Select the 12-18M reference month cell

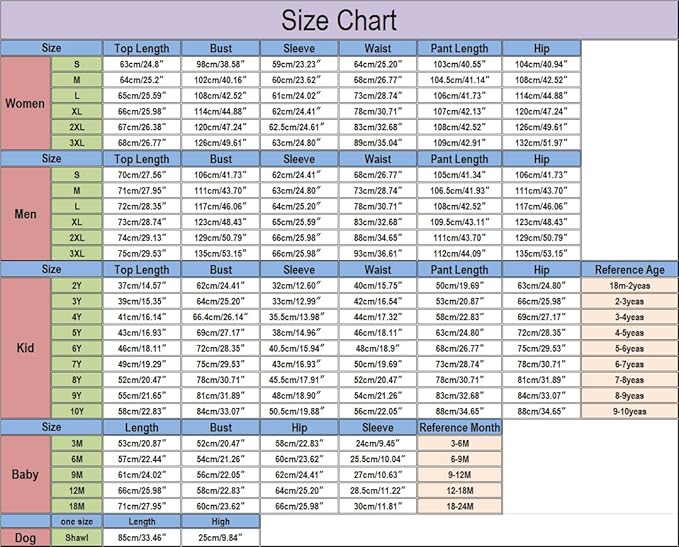point(459,490)
